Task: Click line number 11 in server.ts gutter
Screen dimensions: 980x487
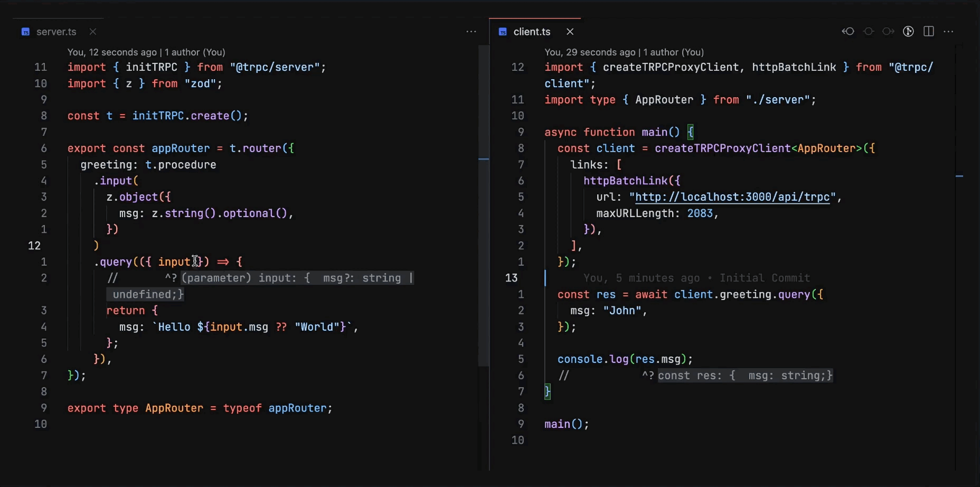Action: pos(41,67)
